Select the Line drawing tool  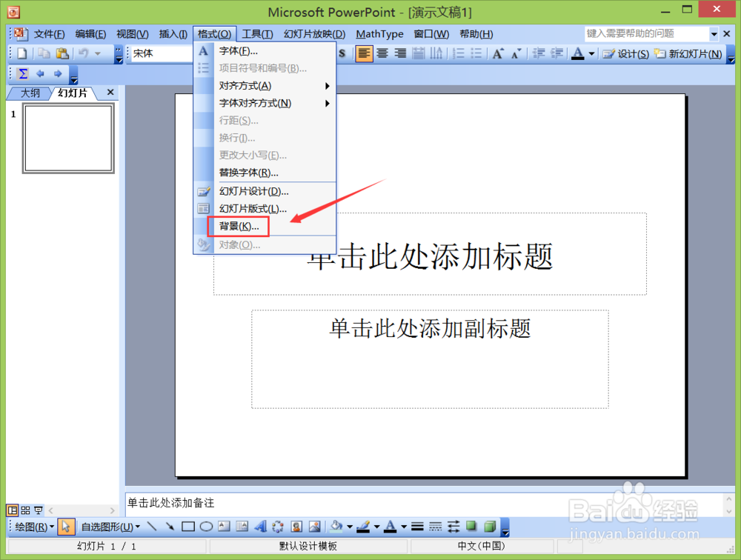152,526
